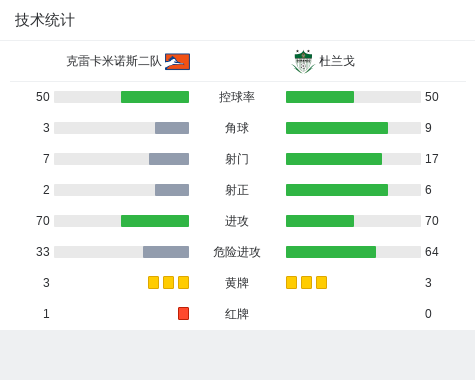The width and height of the screenshot is (475, 380).
Task: Click the right green corner kick bar showing 9
Action: 337,128
